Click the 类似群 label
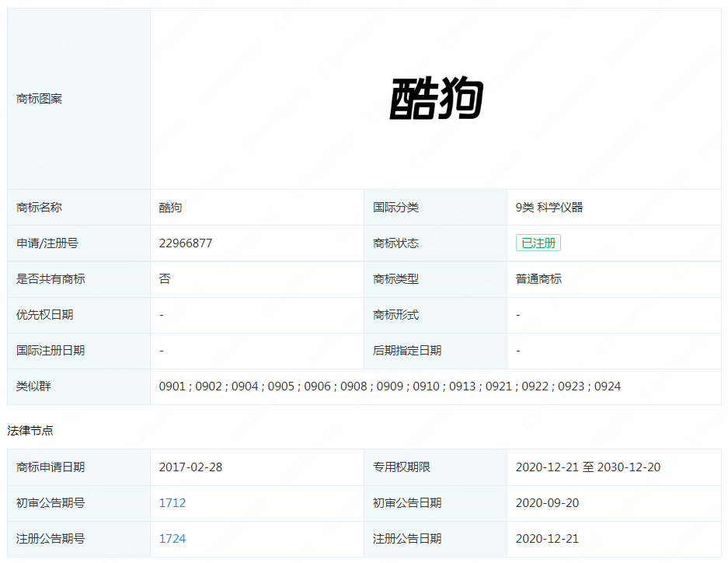 [x=33, y=386]
